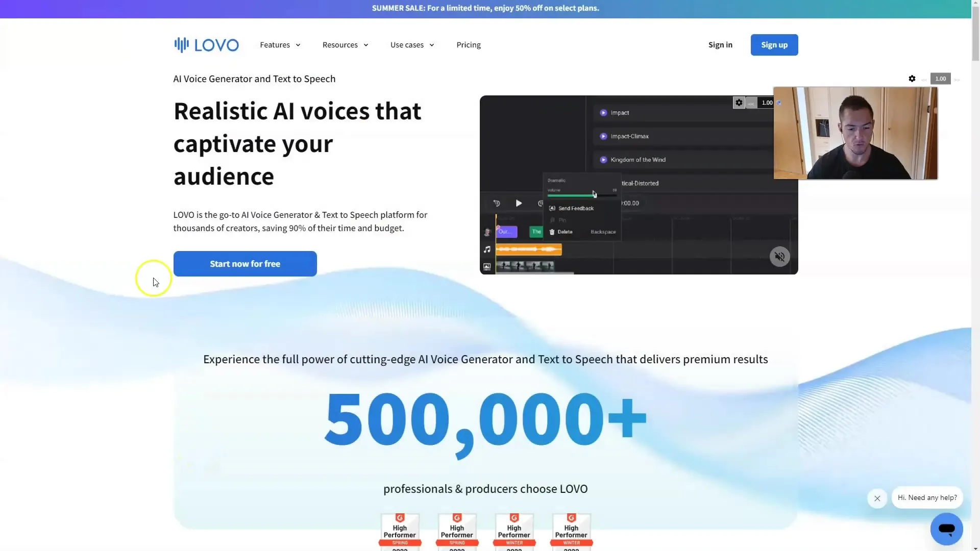Image resolution: width=980 pixels, height=551 pixels.
Task: Click the rewind 15 seconds icon
Action: (x=497, y=203)
